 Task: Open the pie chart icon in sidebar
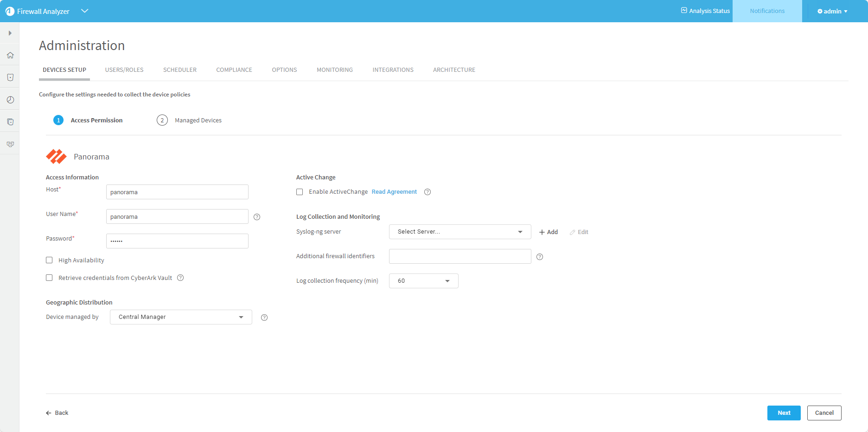click(x=10, y=100)
